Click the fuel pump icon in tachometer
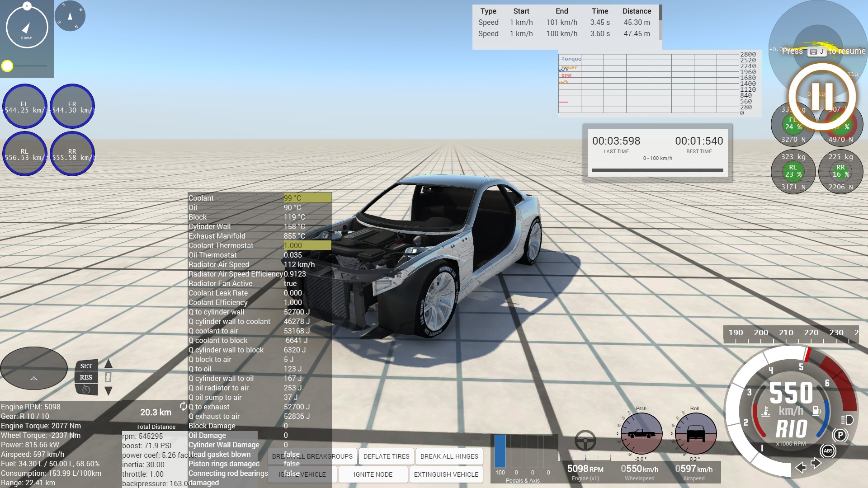 [816, 411]
